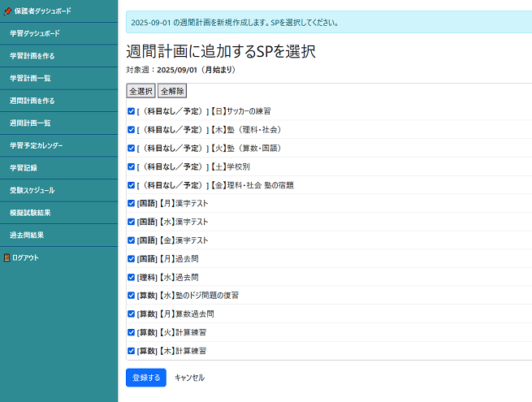The height and width of the screenshot is (402, 532).
Task: Uncheck 【日】サッカーの練習 checkbox
Action: click(132, 110)
